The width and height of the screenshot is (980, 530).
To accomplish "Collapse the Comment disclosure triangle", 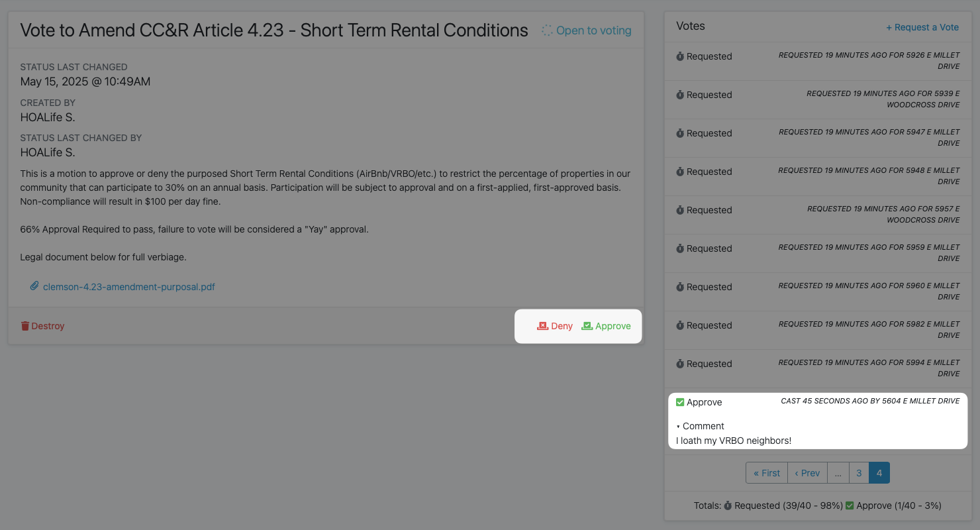I will [x=679, y=427].
